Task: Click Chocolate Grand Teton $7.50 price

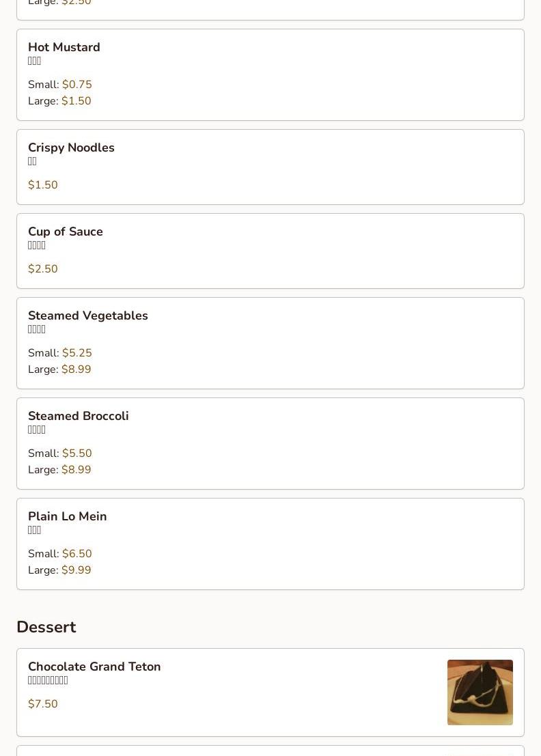Action: [42, 704]
